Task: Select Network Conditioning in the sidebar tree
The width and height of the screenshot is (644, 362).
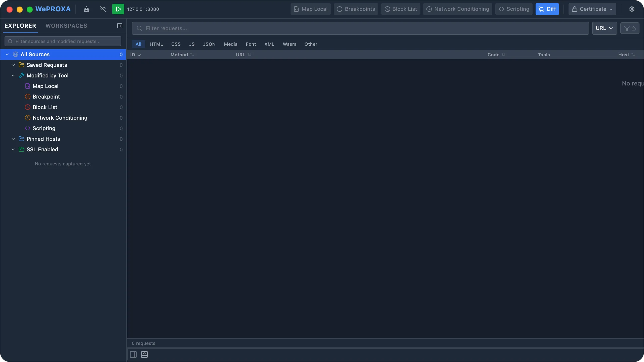Action: tap(63, 118)
